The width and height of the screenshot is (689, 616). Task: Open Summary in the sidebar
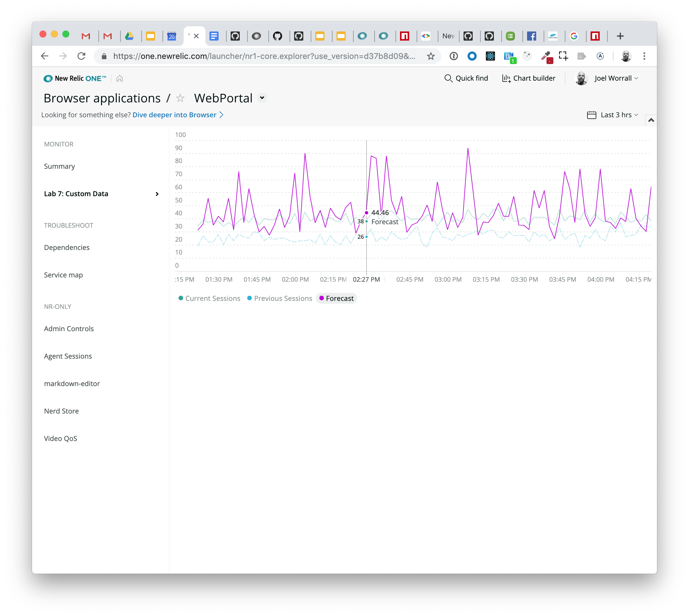[60, 166]
